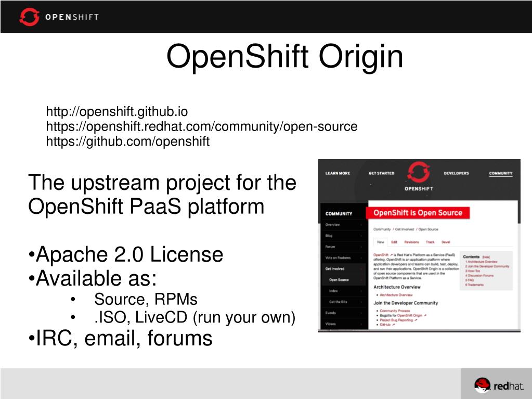Jump to 2 Join the Developer Community in Contents

pos(487,266)
